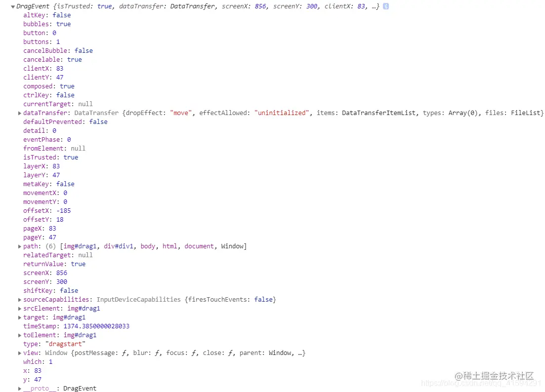Select the timeStamp value 1374.3850000028033
Image resolution: width=545 pixels, height=392 pixels.
click(x=96, y=326)
